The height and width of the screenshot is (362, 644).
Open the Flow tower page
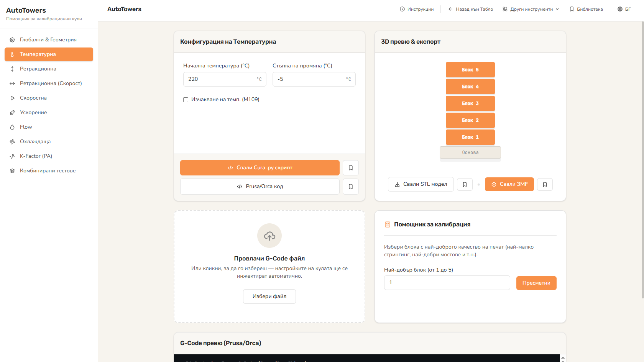[x=49, y=127]
